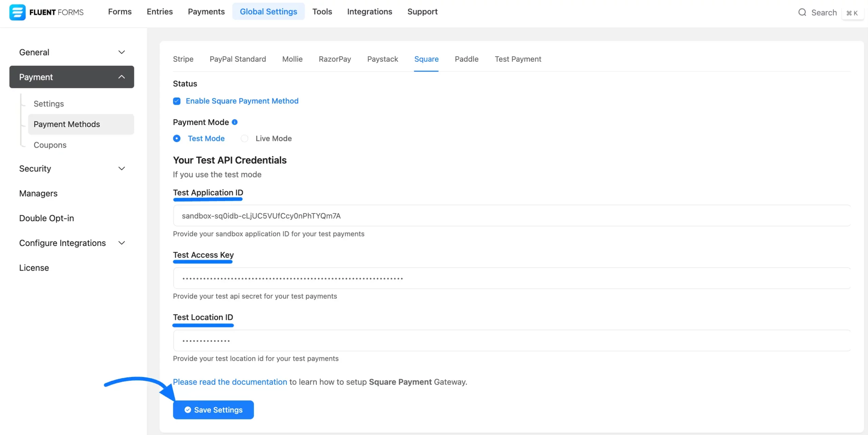Open the 'Please read the documentation' link
Viewport: 868px width, 435px height.
(x=230, y=382)
